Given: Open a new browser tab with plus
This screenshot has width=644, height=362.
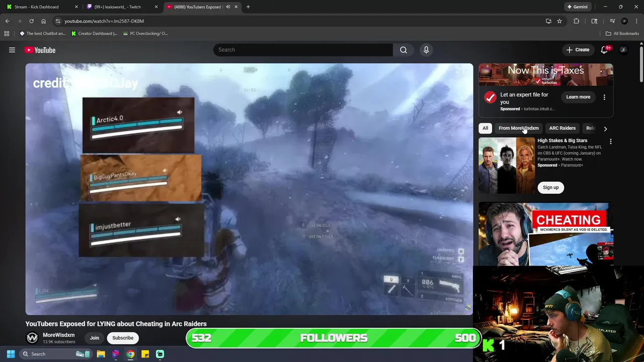Looking at the screenshot, I should pos(248,7).
